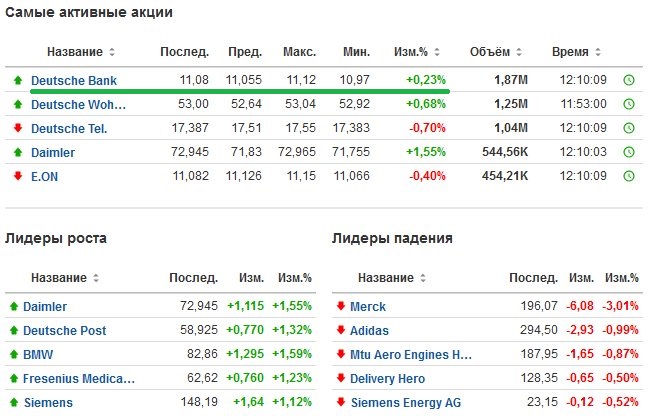Click Siemens last price 148,19
Image resolution: width=649 pixels, height=416 pixels.
pos(199,402)
